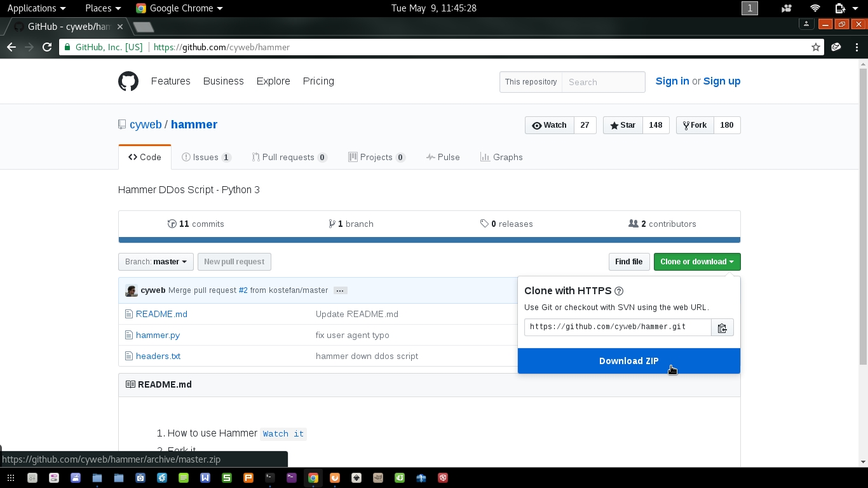
Task: Launch GIMP from the taskbar
Action: click(378, 478)
